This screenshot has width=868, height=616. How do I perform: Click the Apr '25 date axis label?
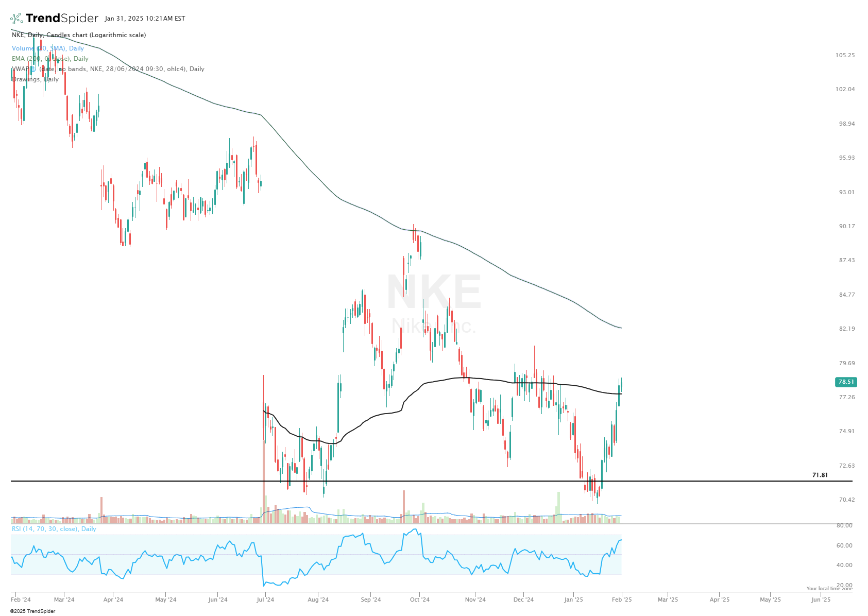coord(720,600)
